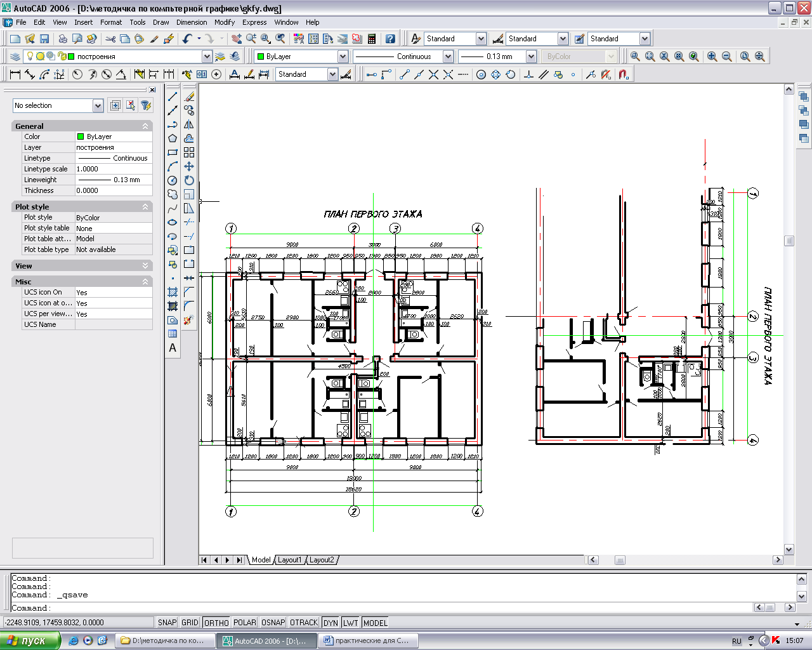
Task: Select the Ellipse draw tool
Action: (x=173, y=222)
